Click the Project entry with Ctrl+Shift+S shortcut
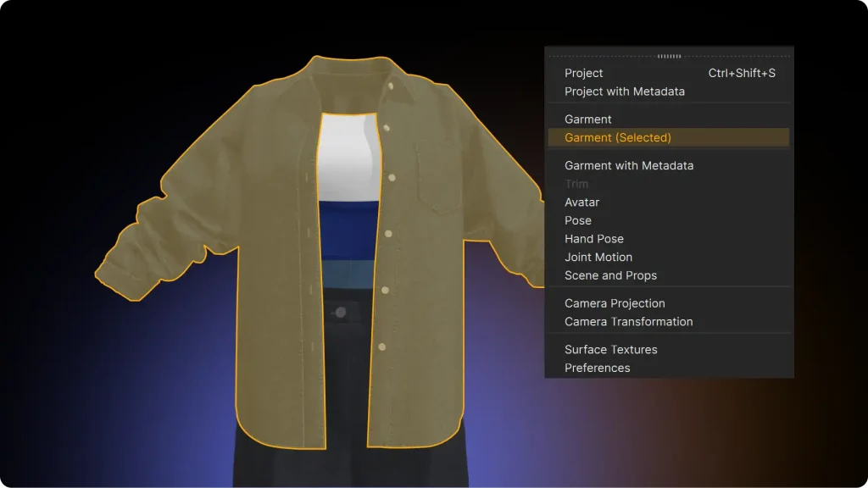The height and width of the screenshot is (488, 868). tap(584, 74)
